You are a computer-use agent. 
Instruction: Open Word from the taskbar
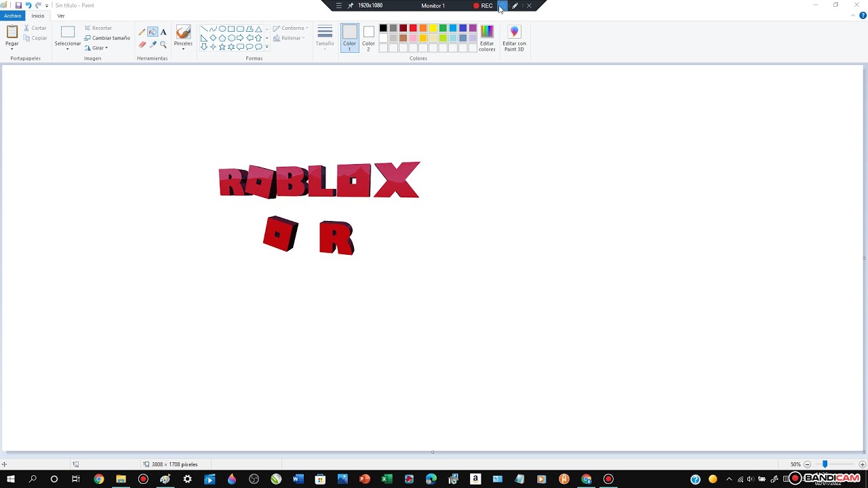[298, 479]
